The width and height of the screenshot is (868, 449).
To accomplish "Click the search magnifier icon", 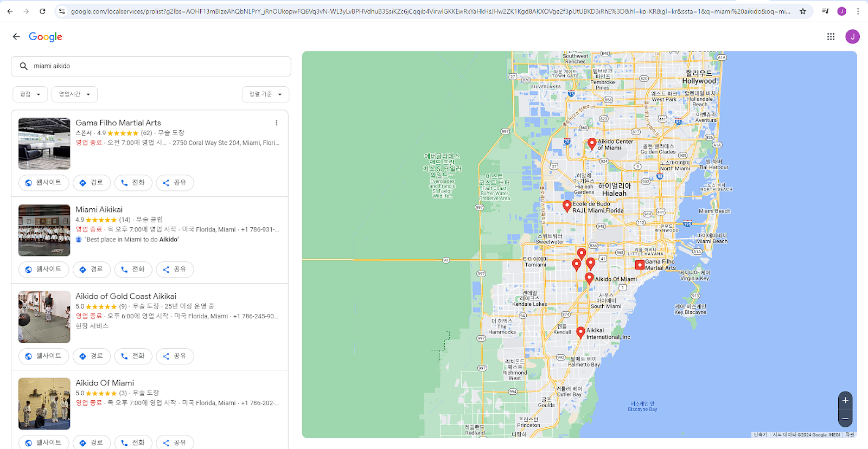I will [24, 66].
